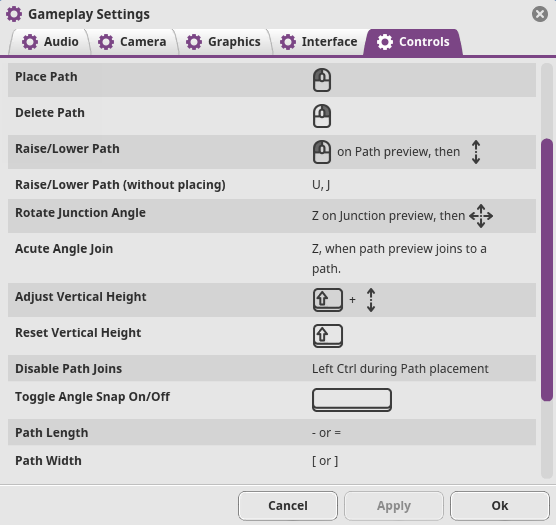Screen dimensions: 556x525
Task: Close the Gameplay Settings dialog
Action: point(540,14)
